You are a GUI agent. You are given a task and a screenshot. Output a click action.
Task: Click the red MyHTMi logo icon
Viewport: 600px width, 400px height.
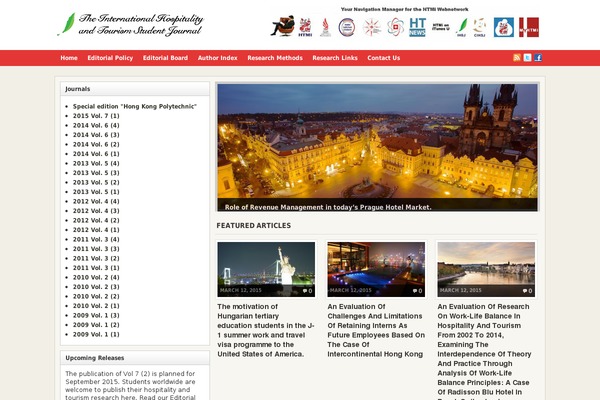529,27
